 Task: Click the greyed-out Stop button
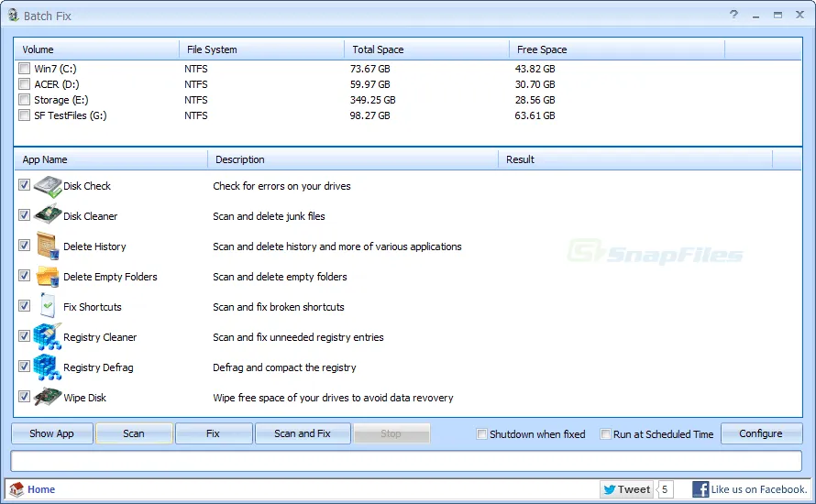(x=391, y=433)
